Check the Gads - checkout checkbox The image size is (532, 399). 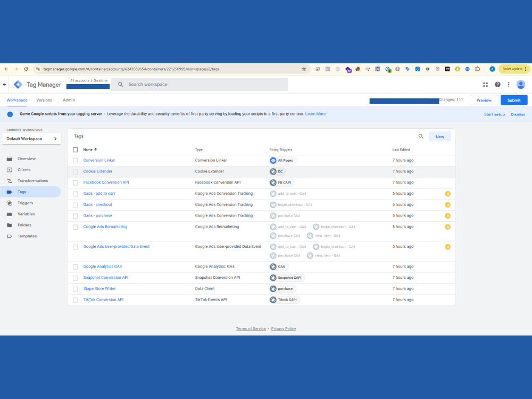point(76,205)
